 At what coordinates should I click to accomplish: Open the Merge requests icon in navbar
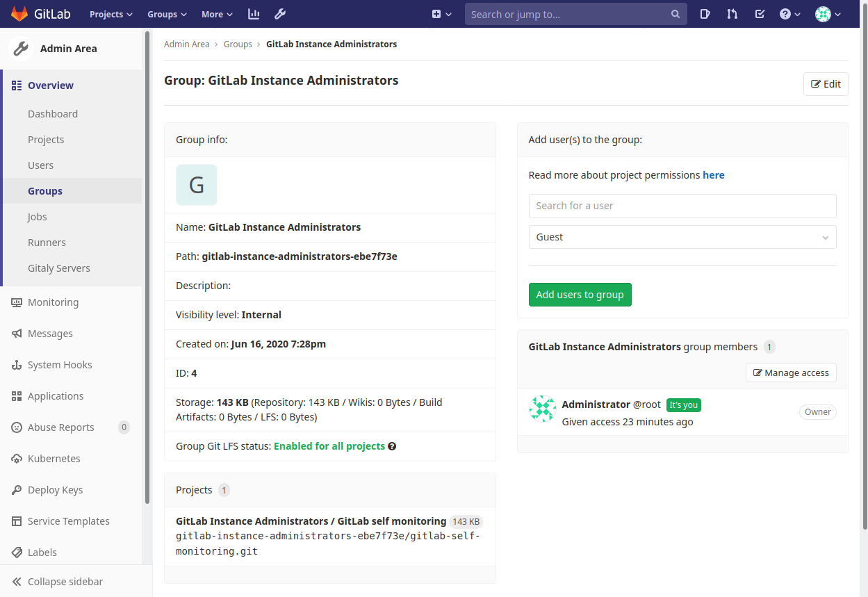[732, 14]
